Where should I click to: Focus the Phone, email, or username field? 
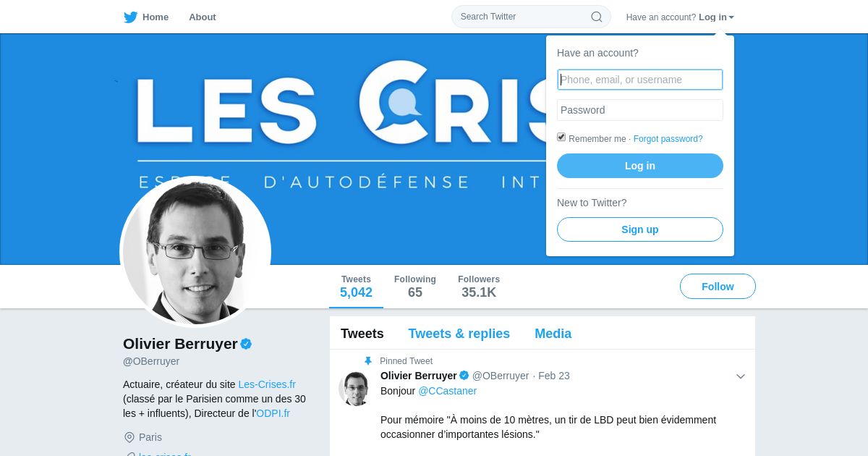(640, 80)
